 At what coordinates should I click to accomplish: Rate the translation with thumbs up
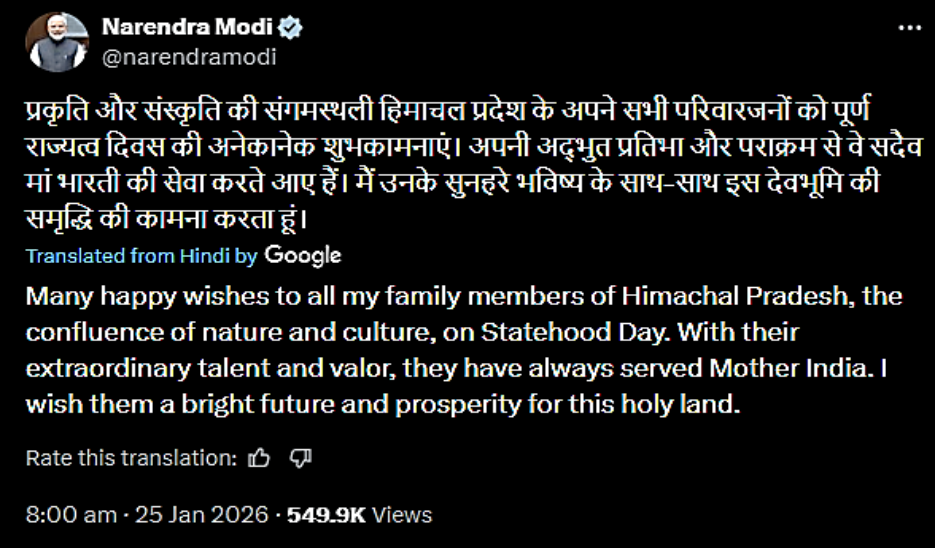tap(259, 458)
